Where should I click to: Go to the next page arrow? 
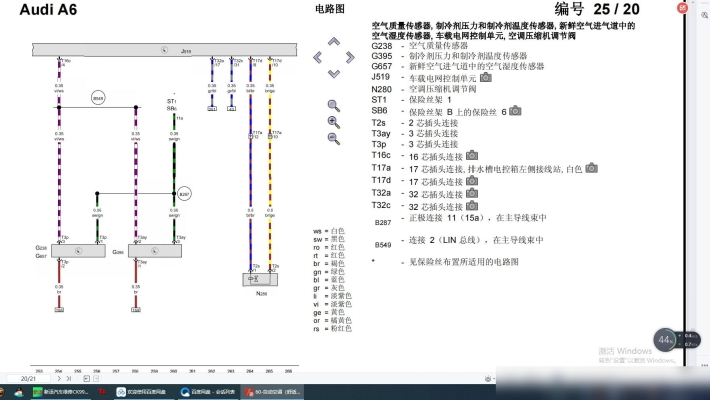(x=59, y=378)
